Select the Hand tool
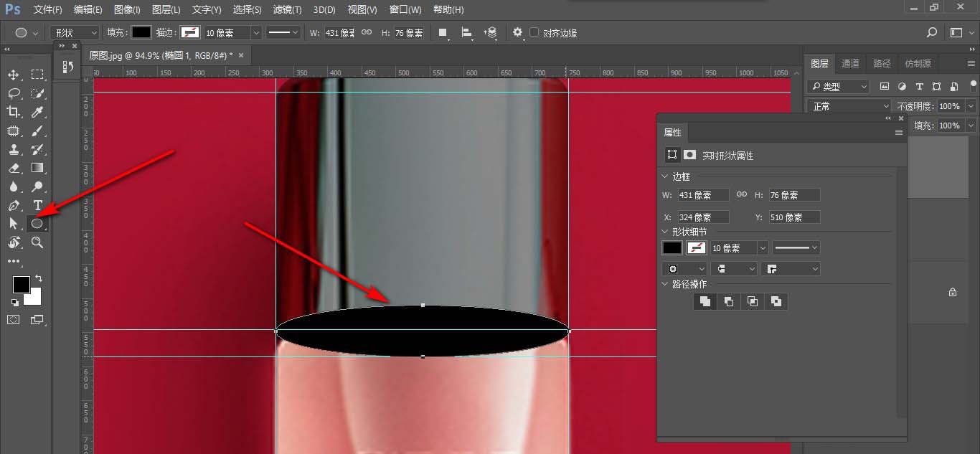Image resolution: width=980 pixels, height=454 pixels. [13, 242]
